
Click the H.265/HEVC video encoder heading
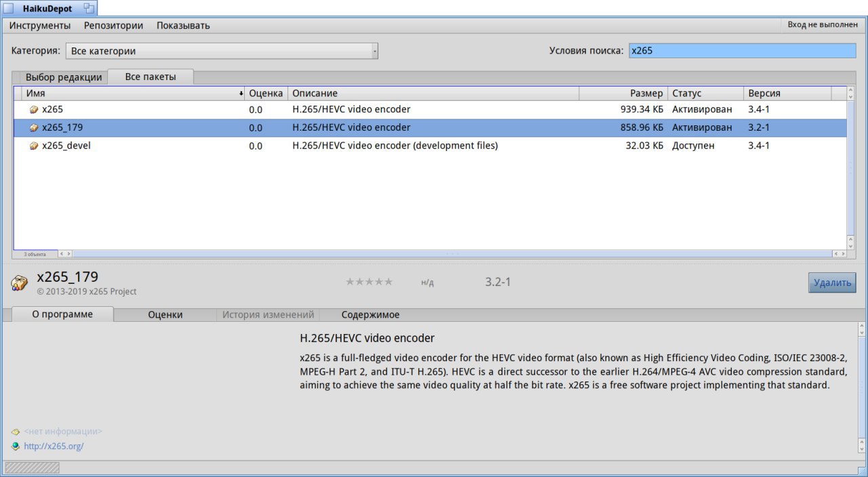(x=367, y=337)
